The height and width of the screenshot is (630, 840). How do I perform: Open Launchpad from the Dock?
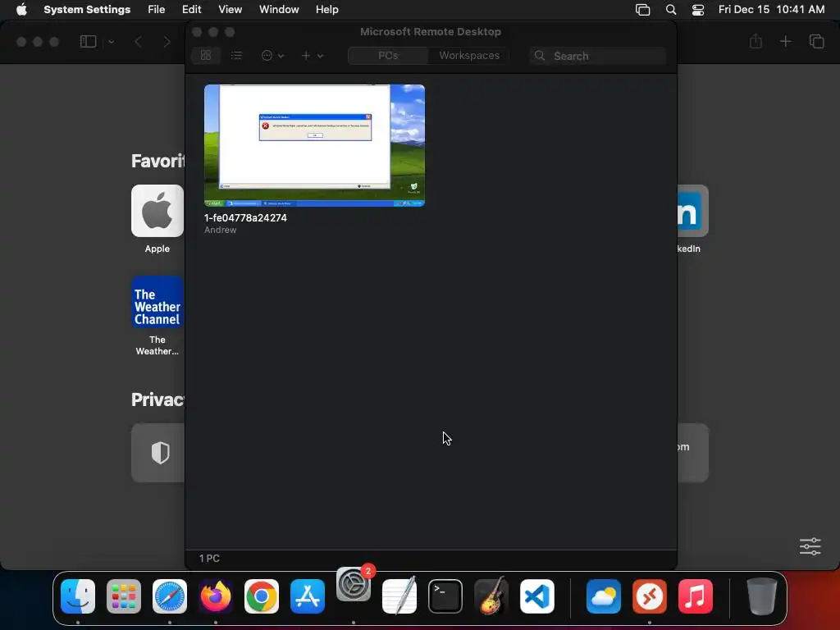(124, 596)
